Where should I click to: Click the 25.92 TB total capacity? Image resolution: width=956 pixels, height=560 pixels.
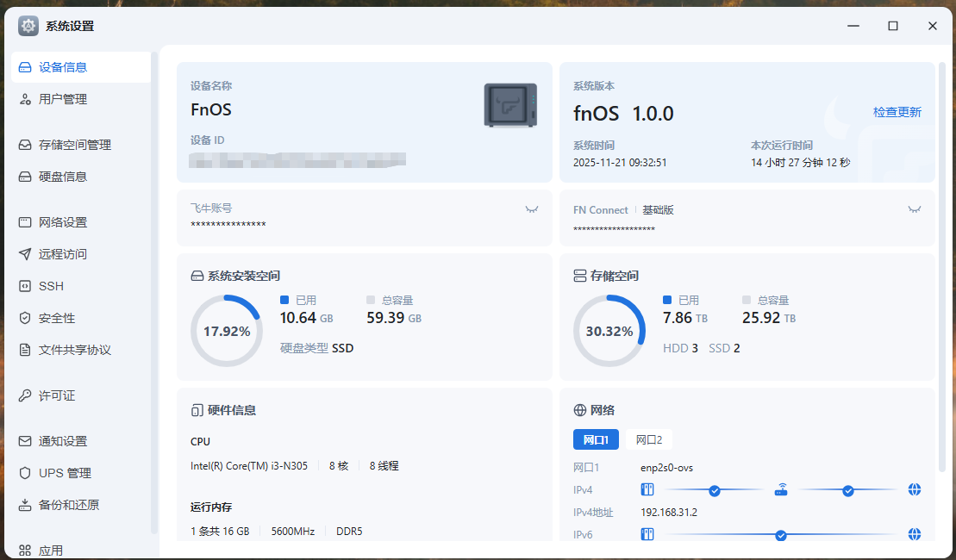tap(769, 317)
